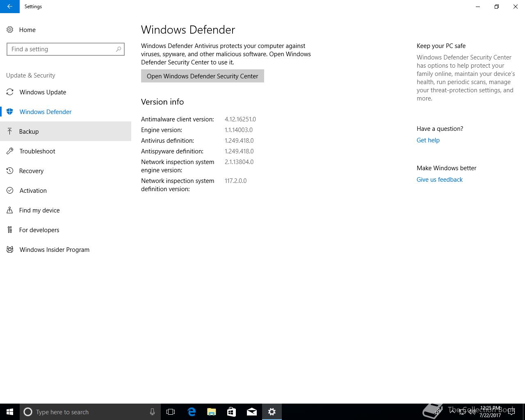Open the clock and date flyout
This screenshot has width=525, height=420.
pos(491,412)
